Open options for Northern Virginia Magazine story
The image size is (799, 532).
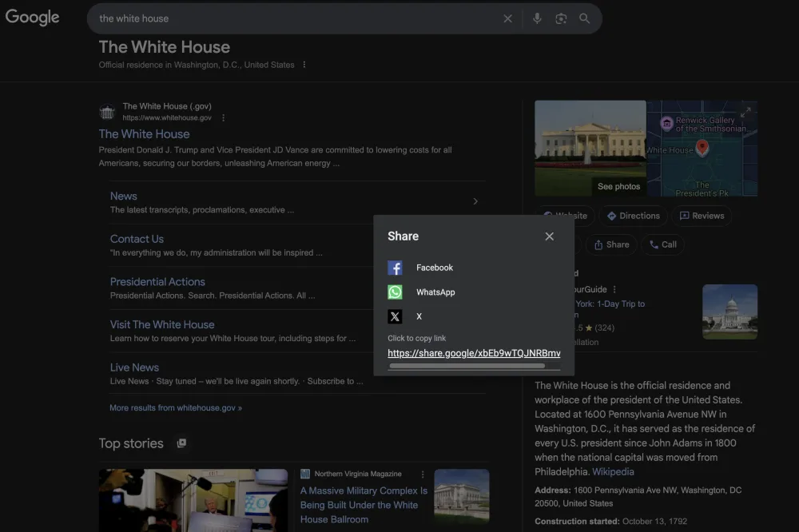423,474
